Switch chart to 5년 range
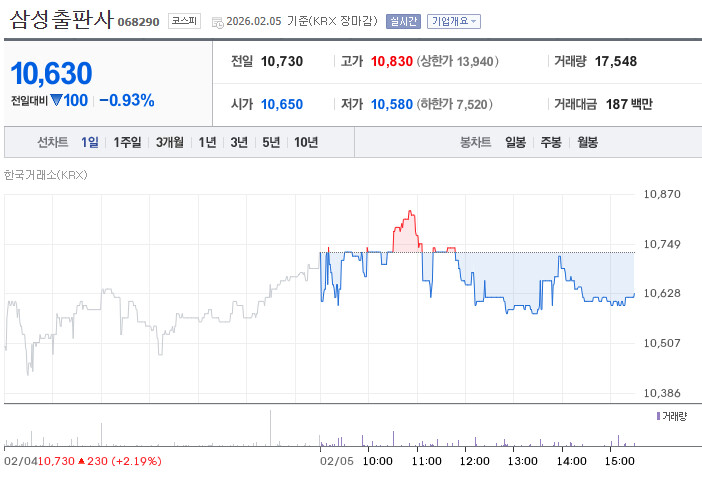The image size is (702, 492). pos(271,142)
